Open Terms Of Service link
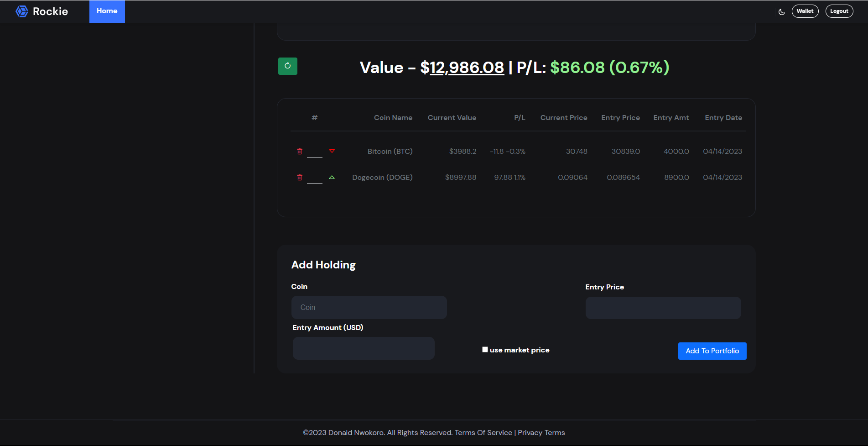This screenshot has width=868, height=446. coord(483,433)
